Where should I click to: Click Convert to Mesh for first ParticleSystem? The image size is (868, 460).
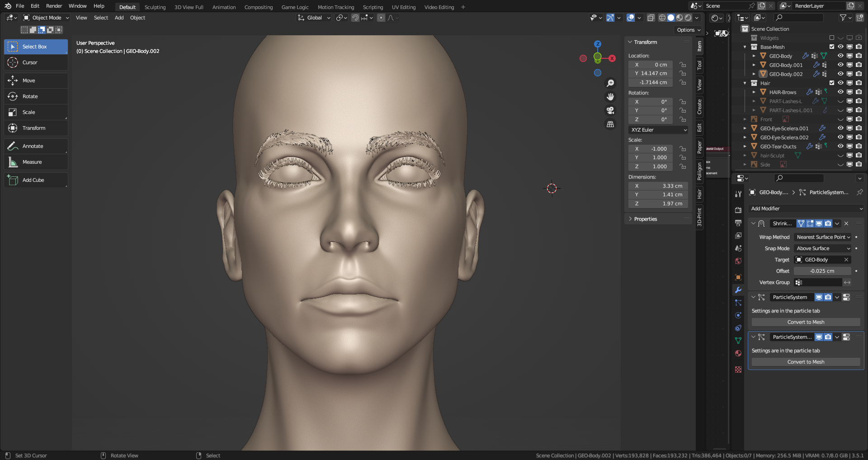pyautogui.click(x=806, y=322)
